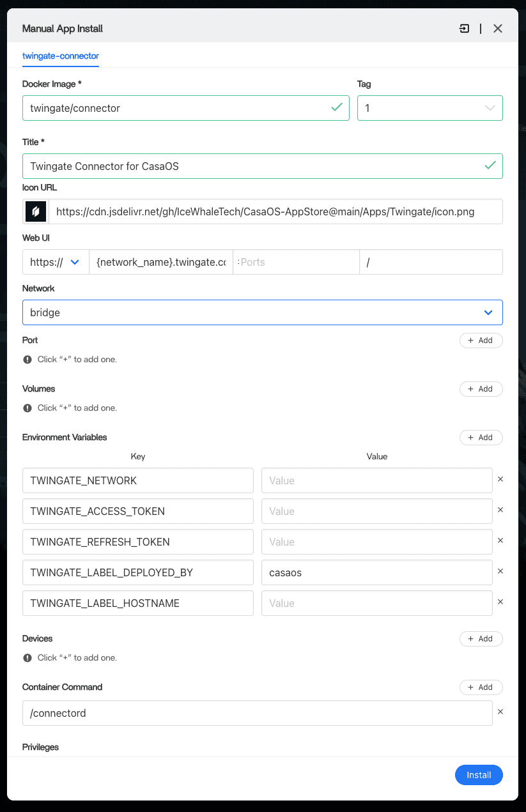Image resolution: width=526 pixels, height=812 pixels.
Task: Remove the TWINGATE_ACCESS_TOKEN variable row
Action: click(x=500, y=510)
